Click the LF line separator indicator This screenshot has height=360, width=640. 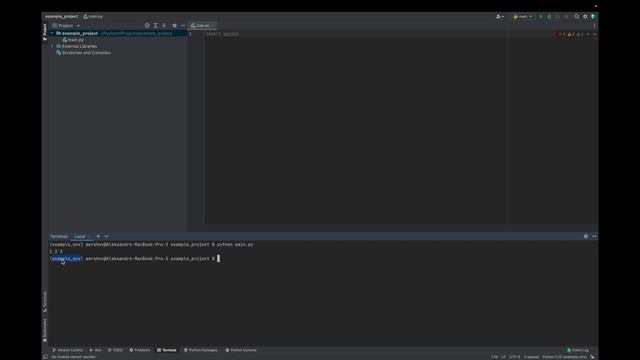pyautogui.click(x=504, y=357)
